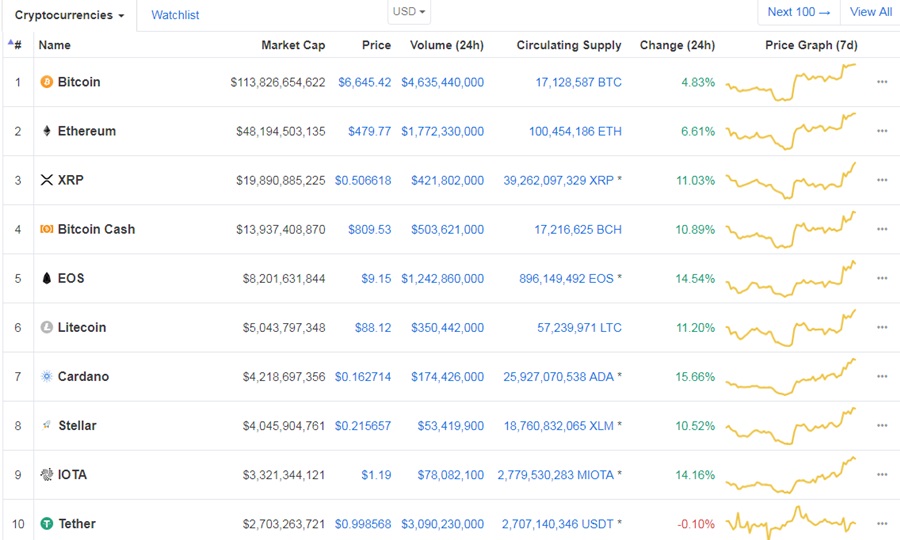Click Bitcoin Cash supply 17,216,625 BCH
Screen dimensions: 900x540
(x=578, y=230)
